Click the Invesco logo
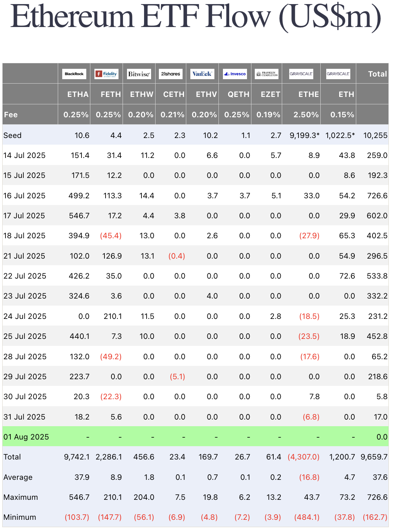 pyautogui.click(x=235, y=74)
